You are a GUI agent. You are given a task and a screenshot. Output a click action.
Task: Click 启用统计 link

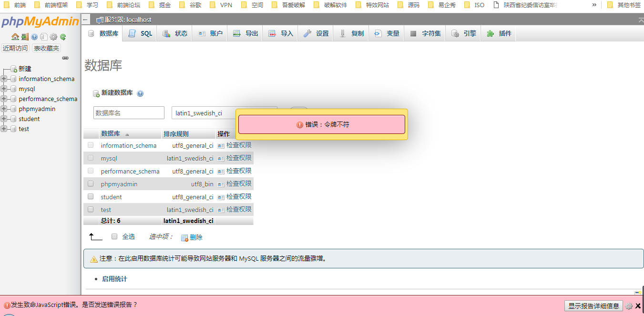(114, 279)
